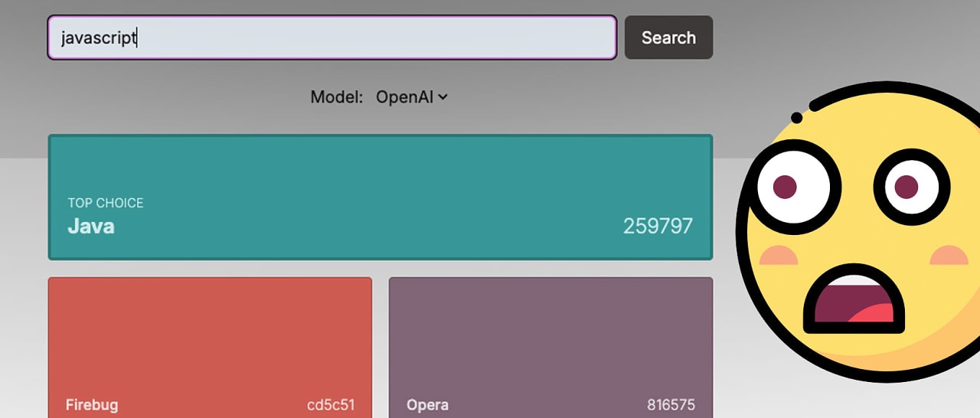The width and height of the screenshot is (980, 418).
Task: Click the search field containing "javascript"
Action: click(332, 38)
